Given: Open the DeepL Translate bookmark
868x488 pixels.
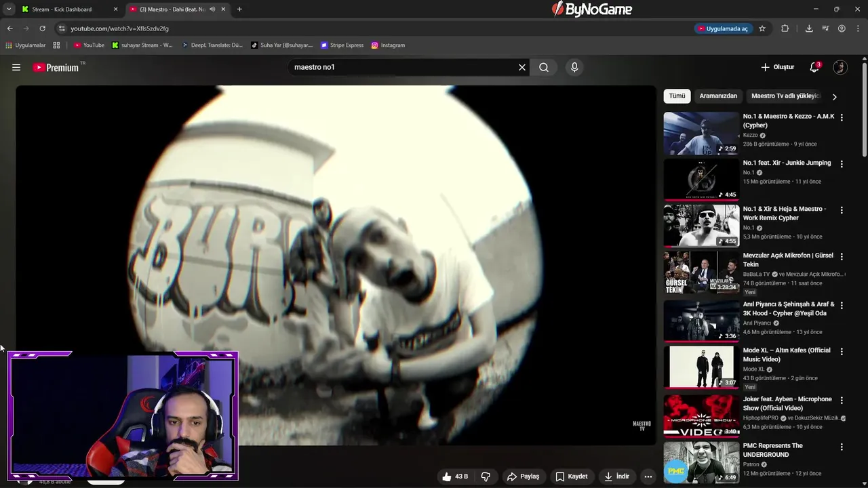Looking at the screenshot, I should [212, 45].
